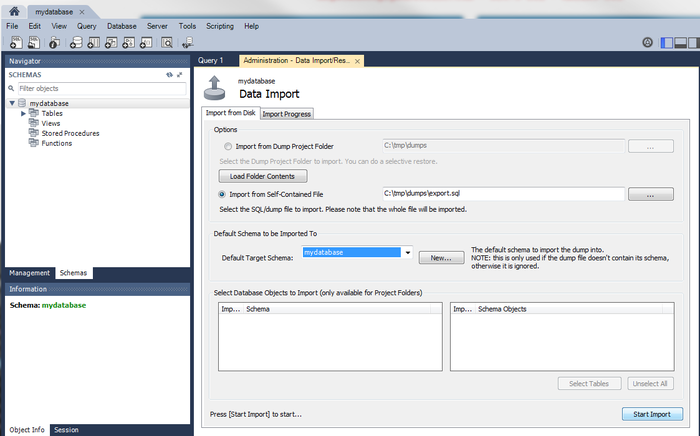Click the create new table toolbar icon
This screenshot has height=436, width=700.
(x=93, y=42)
